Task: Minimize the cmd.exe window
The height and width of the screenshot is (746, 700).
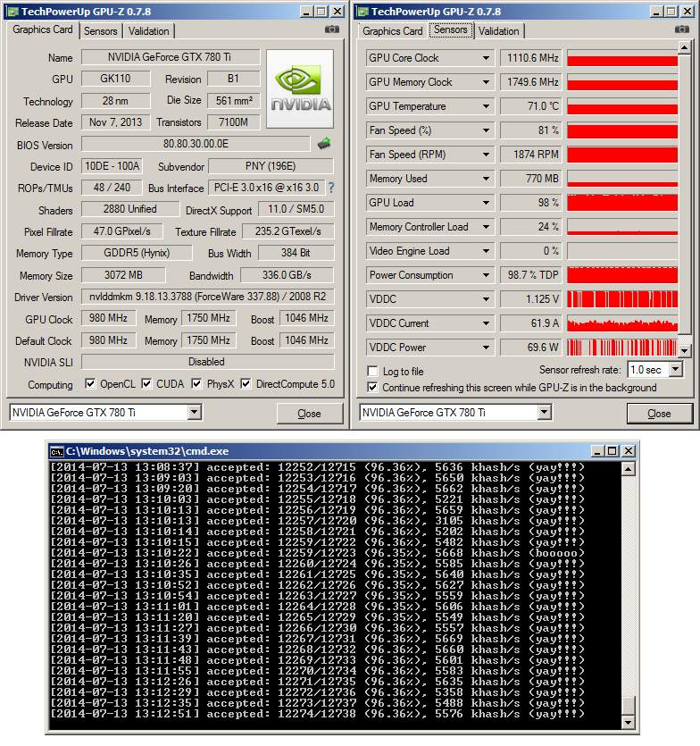Action: 597,451
